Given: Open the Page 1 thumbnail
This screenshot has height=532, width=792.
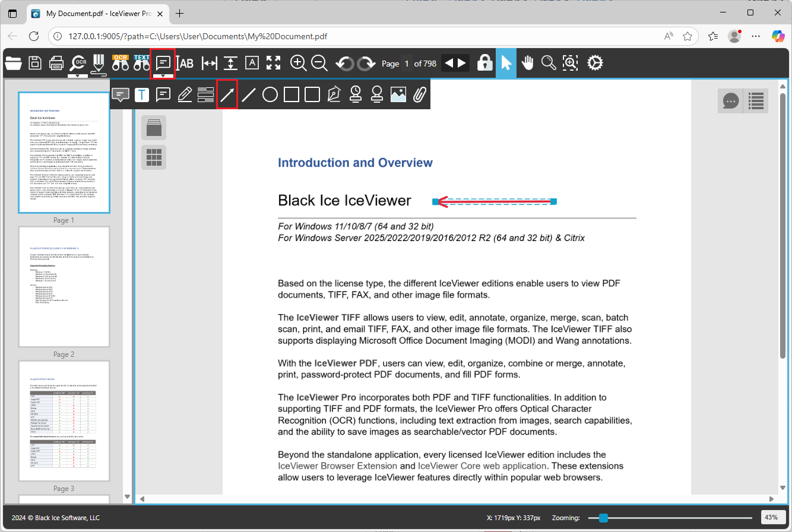Looking at the screenshot, I should tap(64, 153).
